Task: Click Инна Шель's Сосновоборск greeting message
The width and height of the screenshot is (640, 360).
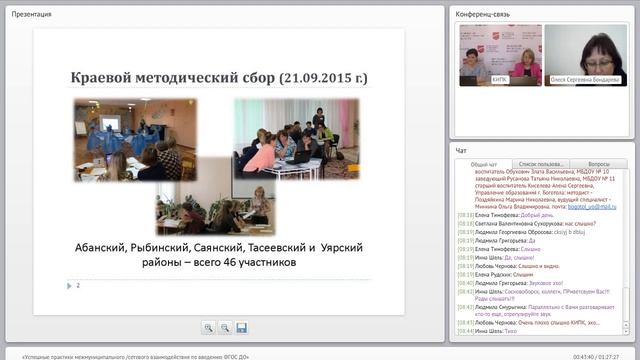Action: point(534,295)
